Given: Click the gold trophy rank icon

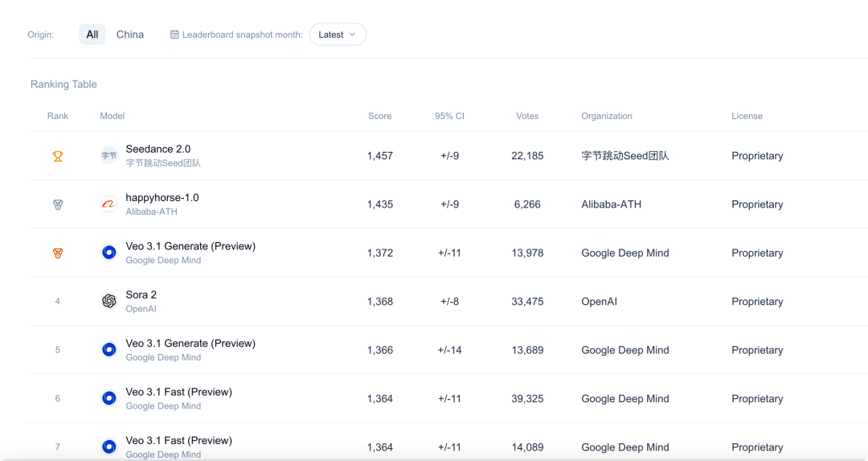Looking at the screenshot, I should point(58,156).
